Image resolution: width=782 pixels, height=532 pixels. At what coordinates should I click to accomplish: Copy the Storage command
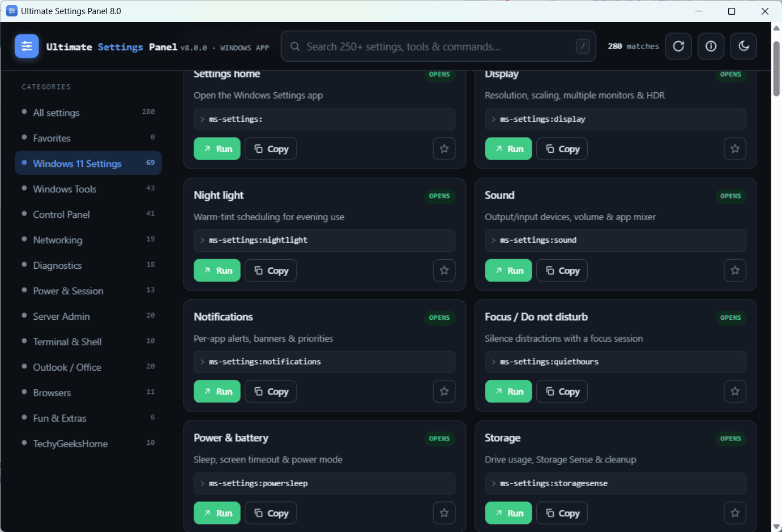[562, 513]
